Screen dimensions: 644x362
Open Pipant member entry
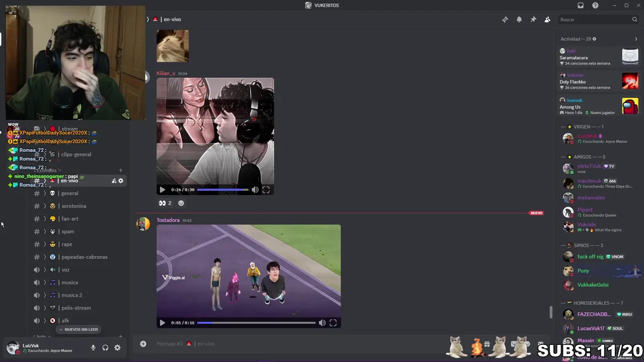pos(600,212)
